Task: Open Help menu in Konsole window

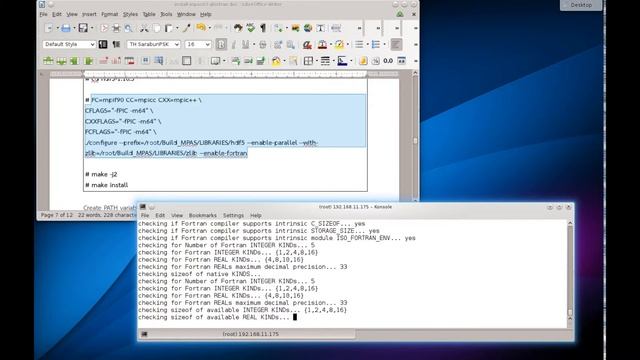Action: [x=256, y=215]
